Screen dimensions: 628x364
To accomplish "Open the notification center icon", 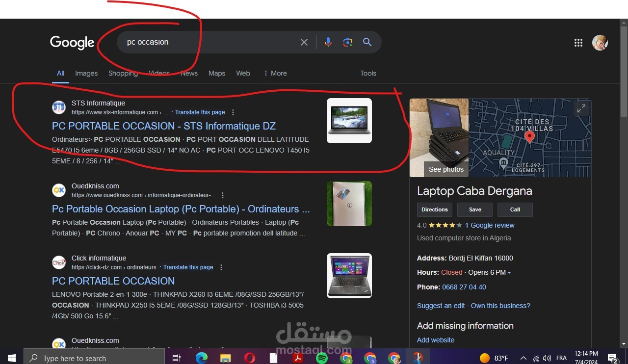I will 612,358.
